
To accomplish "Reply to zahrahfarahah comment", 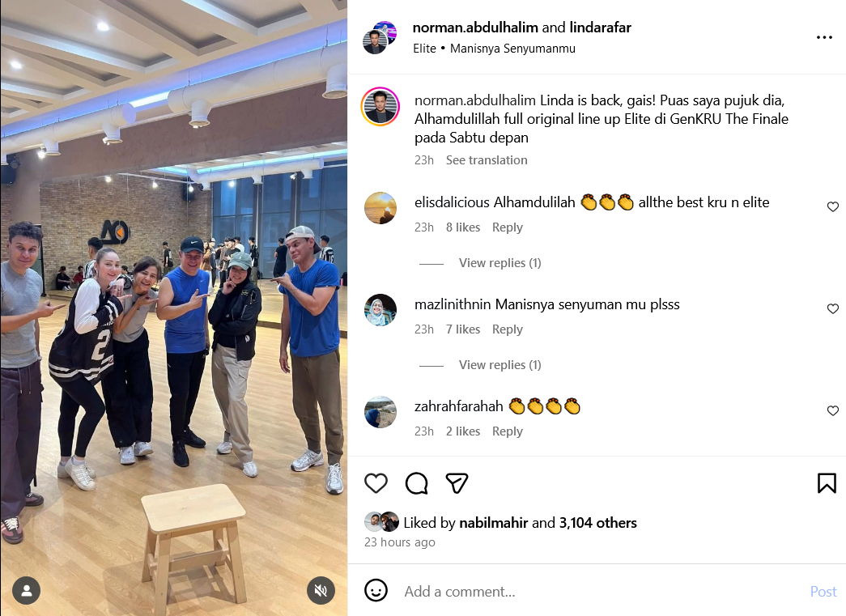I will (x=507, y=431).
